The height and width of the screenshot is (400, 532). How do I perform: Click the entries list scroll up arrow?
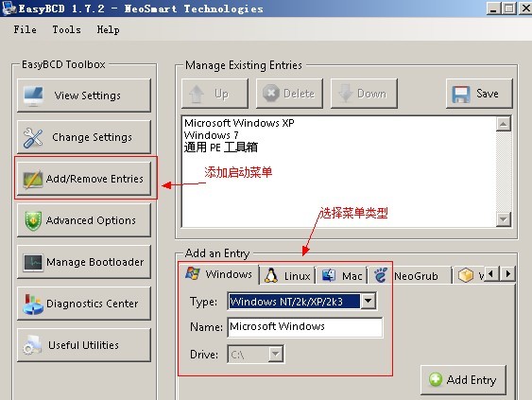point(503,124)
